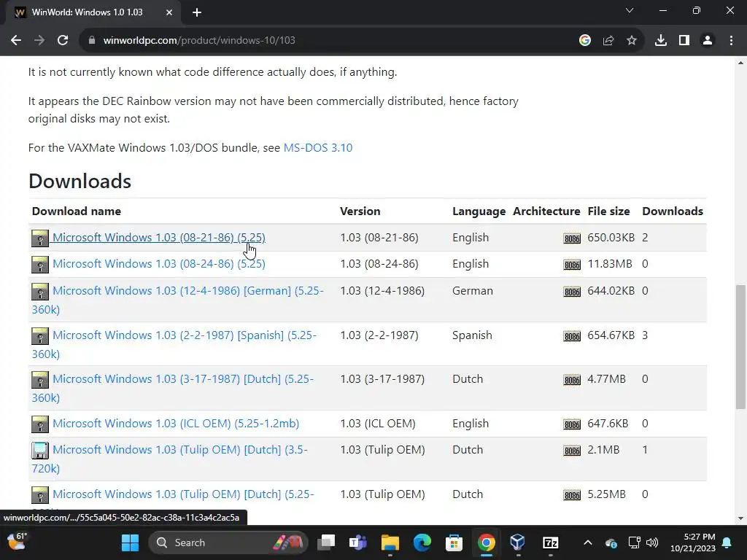Image resolution: width=747 pixels, height=560 pixels.
Task: Open 7-Zip from the taskbar
Action: pyautogui.click(x=550, y=542)
